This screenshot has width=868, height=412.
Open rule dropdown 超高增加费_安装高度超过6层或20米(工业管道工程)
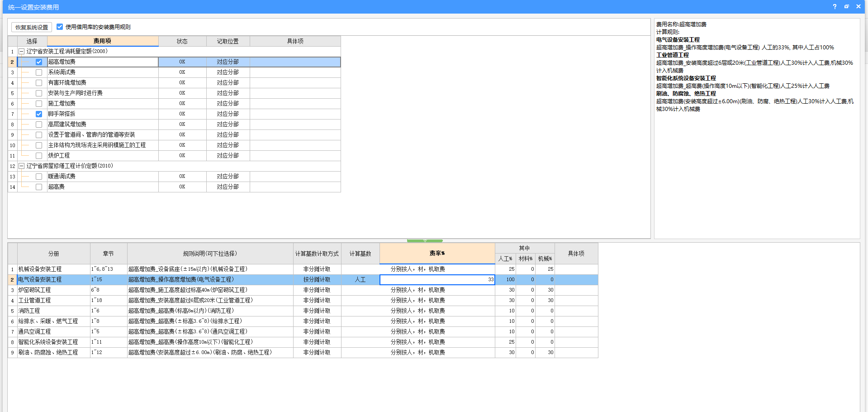click(210, 301)
